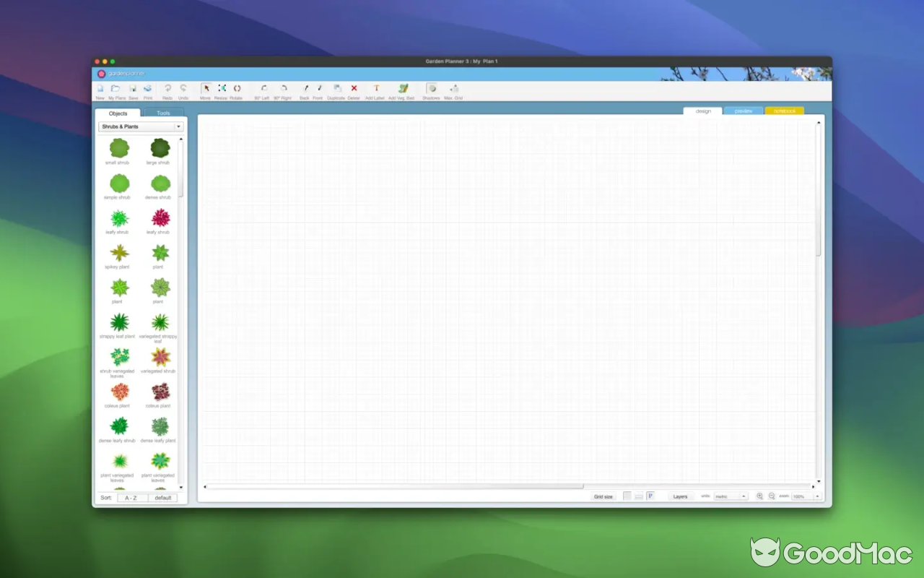Image resolution: width=924 pixels, height=578 pixels.
Task: Open My Plans folder icon
Action: click(x=117, y=89)
